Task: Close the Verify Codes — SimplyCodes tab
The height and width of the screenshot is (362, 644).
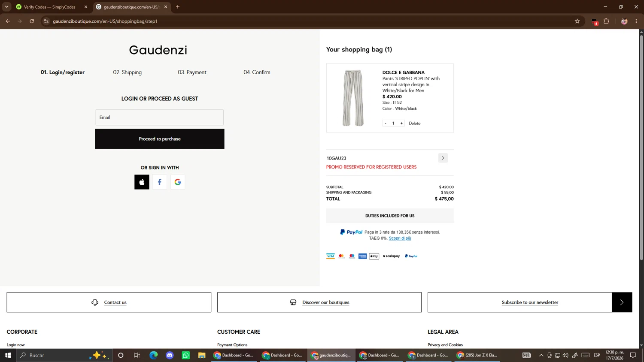Action: 86,7
